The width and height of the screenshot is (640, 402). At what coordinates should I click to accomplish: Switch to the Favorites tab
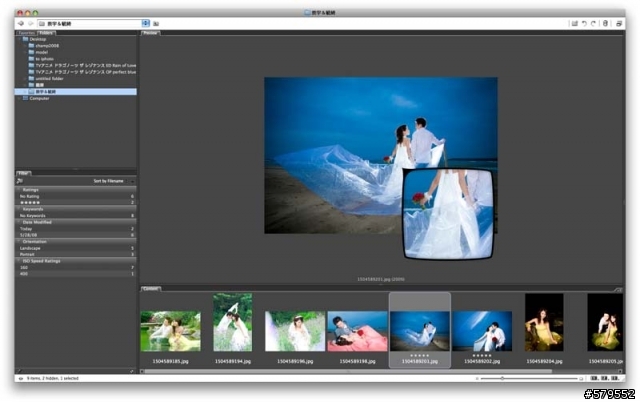point(27,33)
